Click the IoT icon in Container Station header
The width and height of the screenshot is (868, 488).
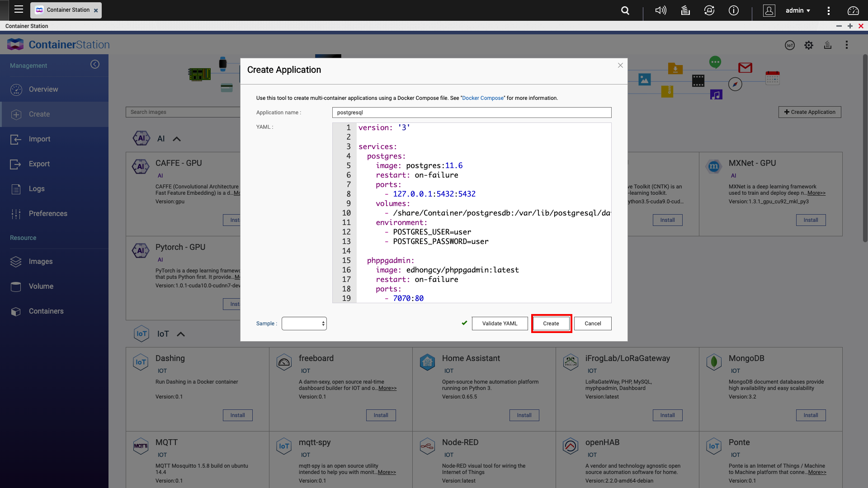(789, 45)
